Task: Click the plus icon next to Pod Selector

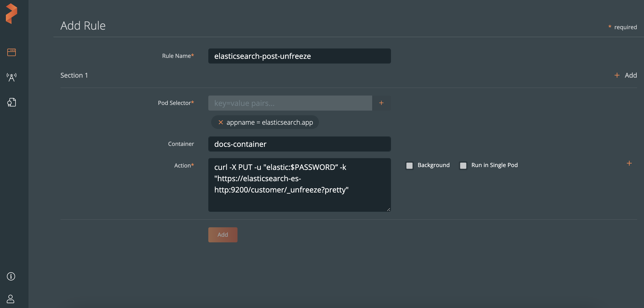Action: (381, 103)
